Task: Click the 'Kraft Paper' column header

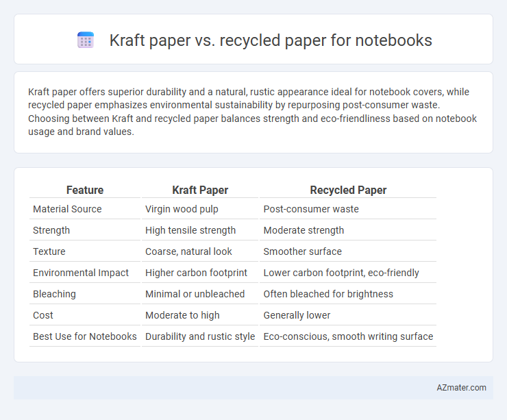Action: click(200, 190)
